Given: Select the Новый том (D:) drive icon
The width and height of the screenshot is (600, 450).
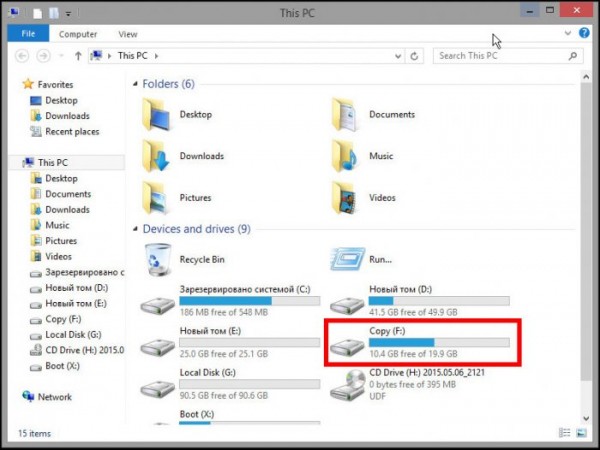Looking at the screenshot, I should [347, 305].
